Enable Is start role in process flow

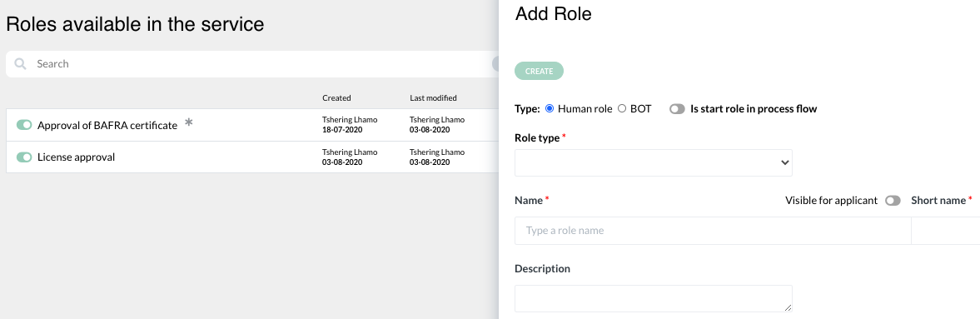click(x=677, y=109)
